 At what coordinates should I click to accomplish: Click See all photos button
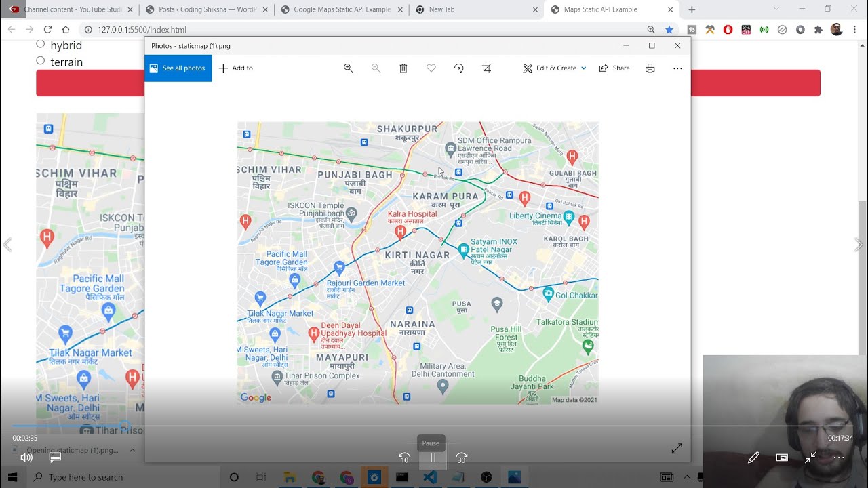point(178,68)
